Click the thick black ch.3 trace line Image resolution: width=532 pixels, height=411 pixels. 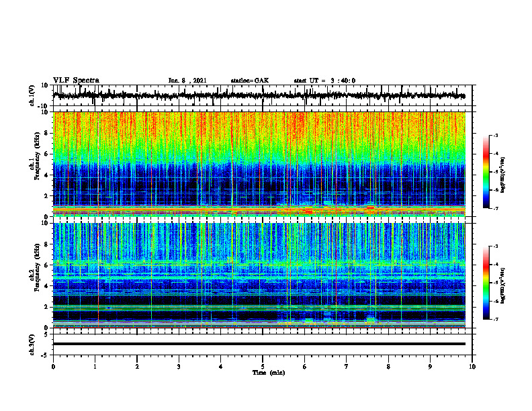click(259, 344)
